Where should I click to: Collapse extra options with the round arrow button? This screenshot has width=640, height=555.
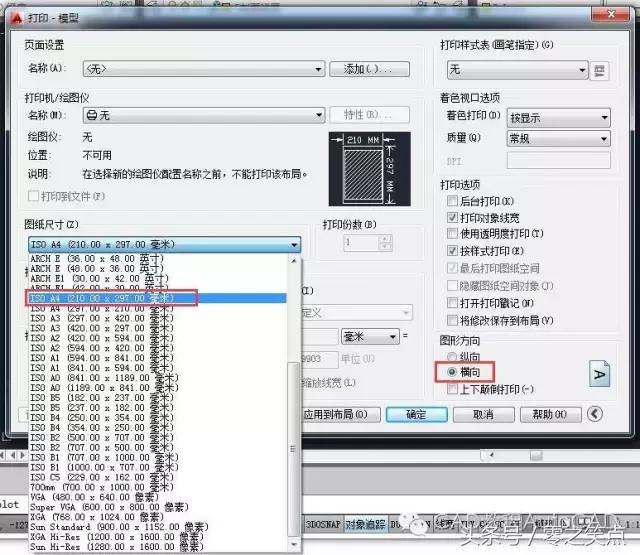click(x=595, y=414)
